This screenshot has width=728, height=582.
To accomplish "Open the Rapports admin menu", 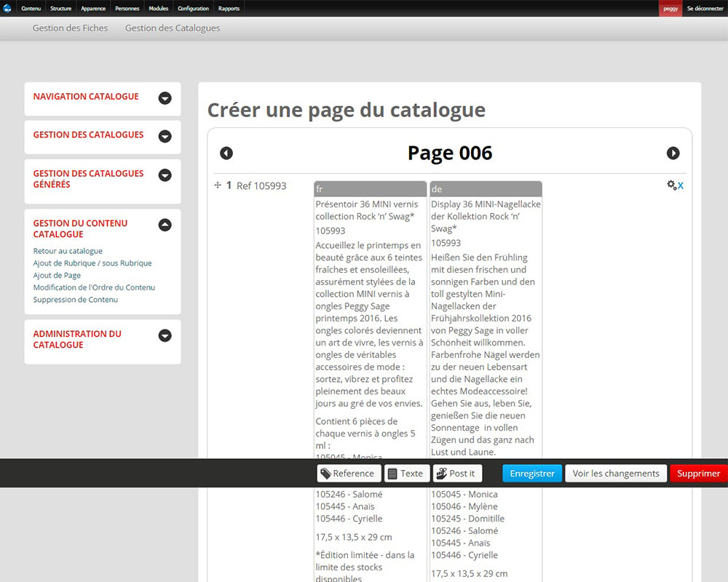I will [x=229, y=8].
